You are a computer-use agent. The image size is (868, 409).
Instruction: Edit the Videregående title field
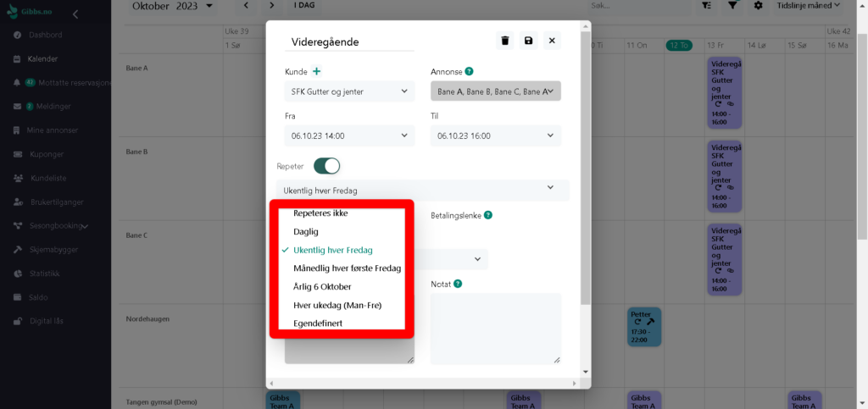pos(349,42)
